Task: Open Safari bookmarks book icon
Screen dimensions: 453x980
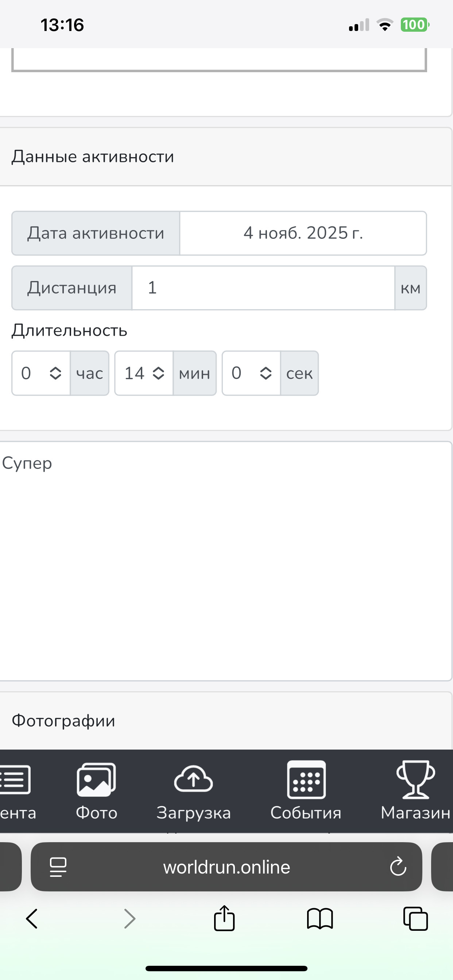Action: pos(320,919)
